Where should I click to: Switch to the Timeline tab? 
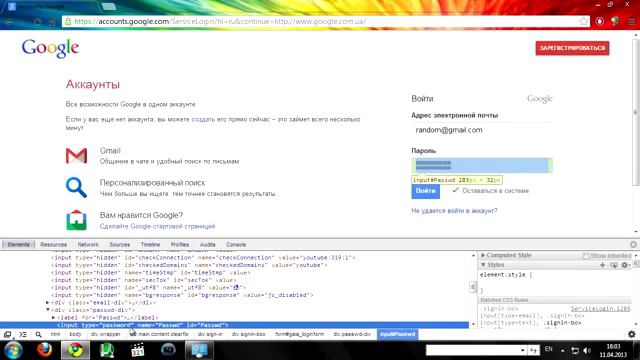coord(150,244)
